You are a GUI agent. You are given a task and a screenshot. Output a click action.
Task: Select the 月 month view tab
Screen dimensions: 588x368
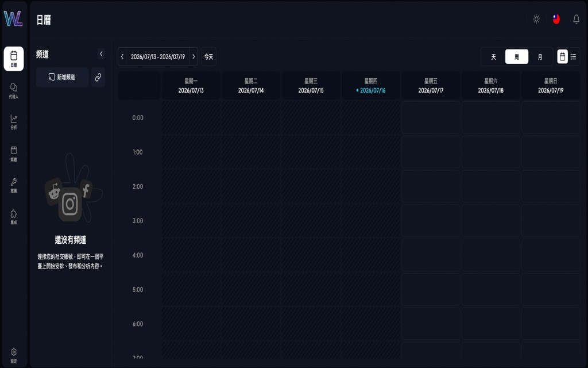coord(540,57)
